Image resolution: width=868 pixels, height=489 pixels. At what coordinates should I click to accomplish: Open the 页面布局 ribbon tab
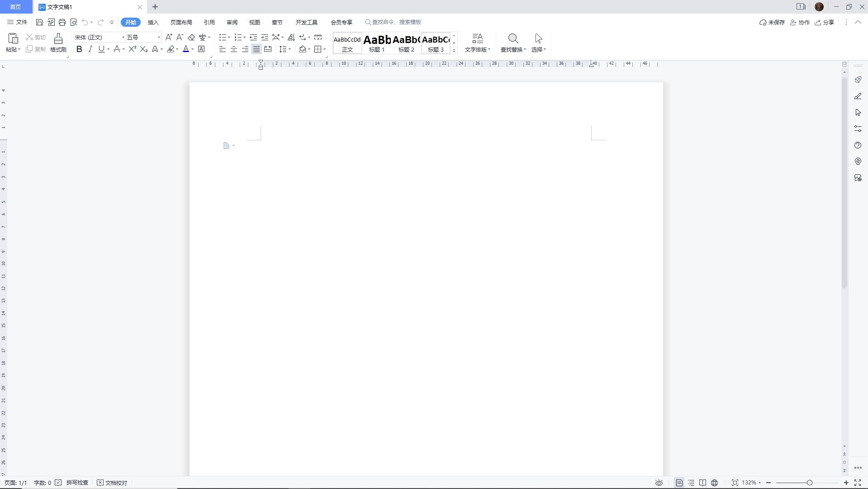pos(181,22)
